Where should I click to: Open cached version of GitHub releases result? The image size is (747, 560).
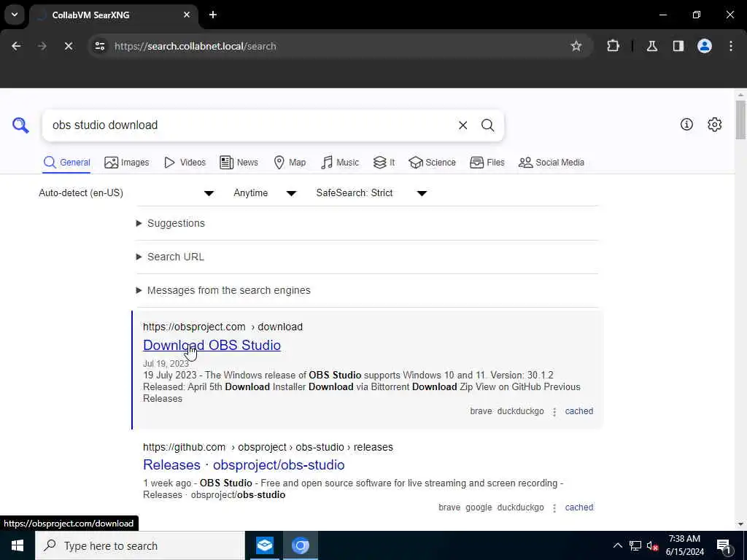point(578,507)
